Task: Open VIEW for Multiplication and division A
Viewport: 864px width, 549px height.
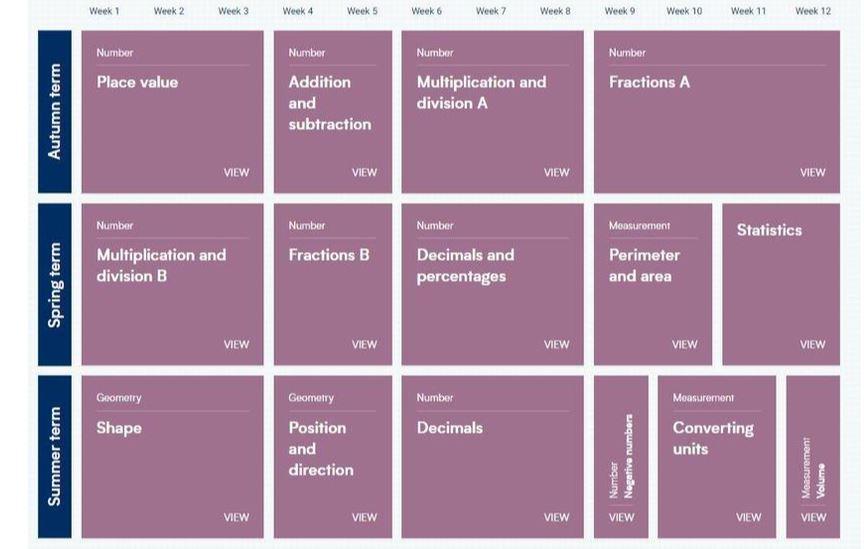Action: click(556, 172)
